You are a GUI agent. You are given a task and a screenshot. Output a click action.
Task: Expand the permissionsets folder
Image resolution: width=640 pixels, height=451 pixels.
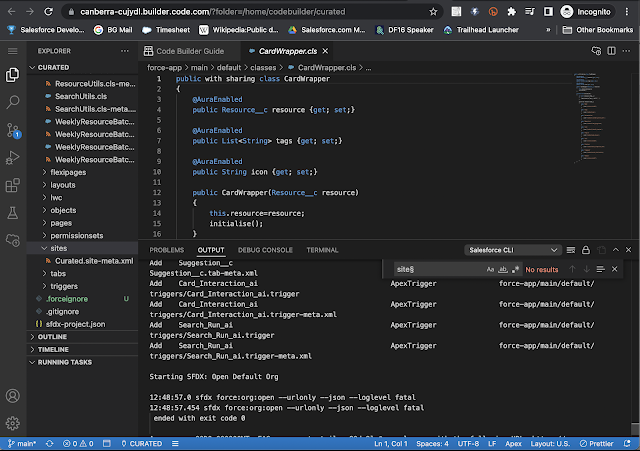point(77,235)
